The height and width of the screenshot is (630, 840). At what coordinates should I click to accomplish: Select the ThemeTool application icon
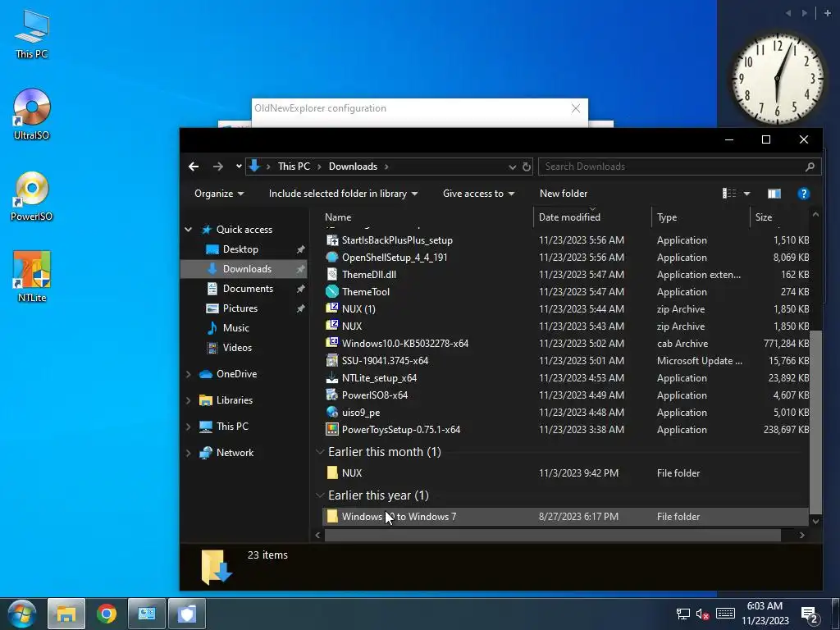pos(332,291)
